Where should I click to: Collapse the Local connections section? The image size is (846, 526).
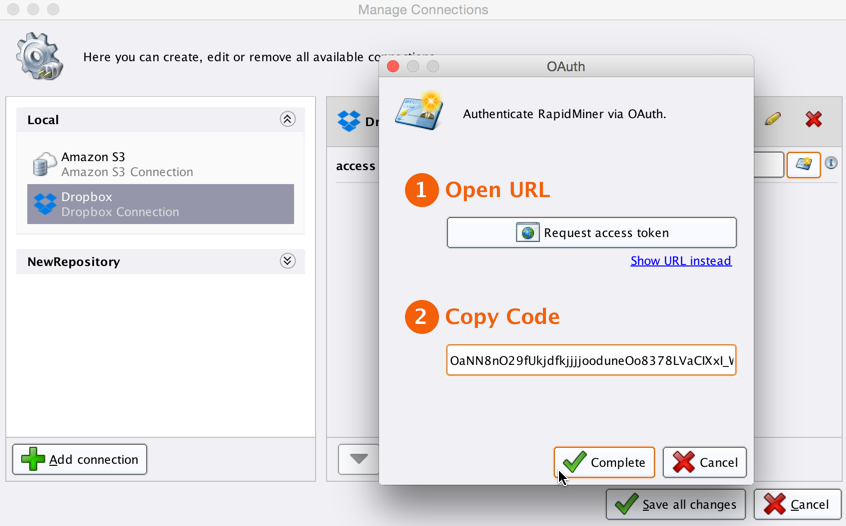pyautogui.click(x=287, y=119)
